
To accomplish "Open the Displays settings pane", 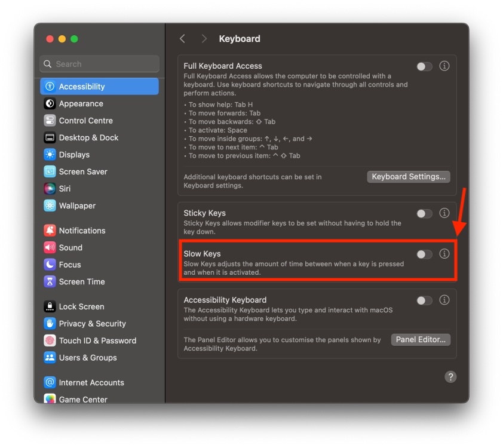I will click(x=99, y=155).
